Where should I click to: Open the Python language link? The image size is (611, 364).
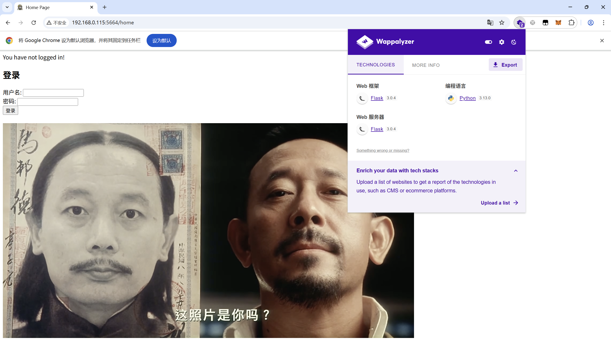[467, 98]
